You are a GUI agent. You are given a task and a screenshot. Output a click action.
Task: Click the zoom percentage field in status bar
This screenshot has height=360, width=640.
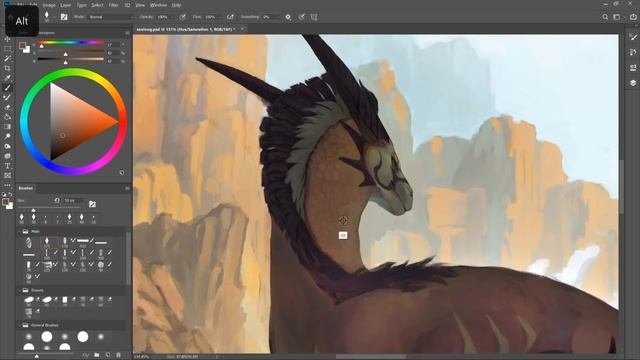pos(143,357)
